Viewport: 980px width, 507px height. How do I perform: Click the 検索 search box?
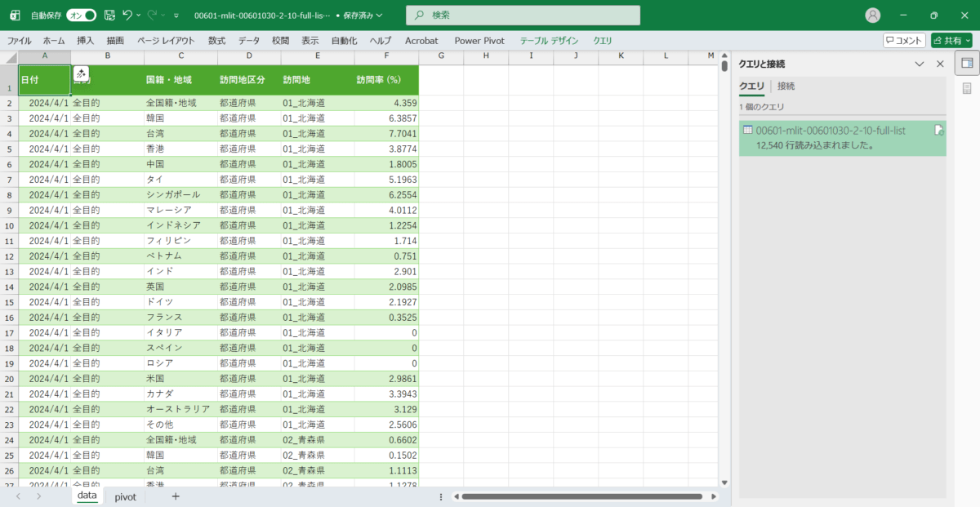pos(523,15)
